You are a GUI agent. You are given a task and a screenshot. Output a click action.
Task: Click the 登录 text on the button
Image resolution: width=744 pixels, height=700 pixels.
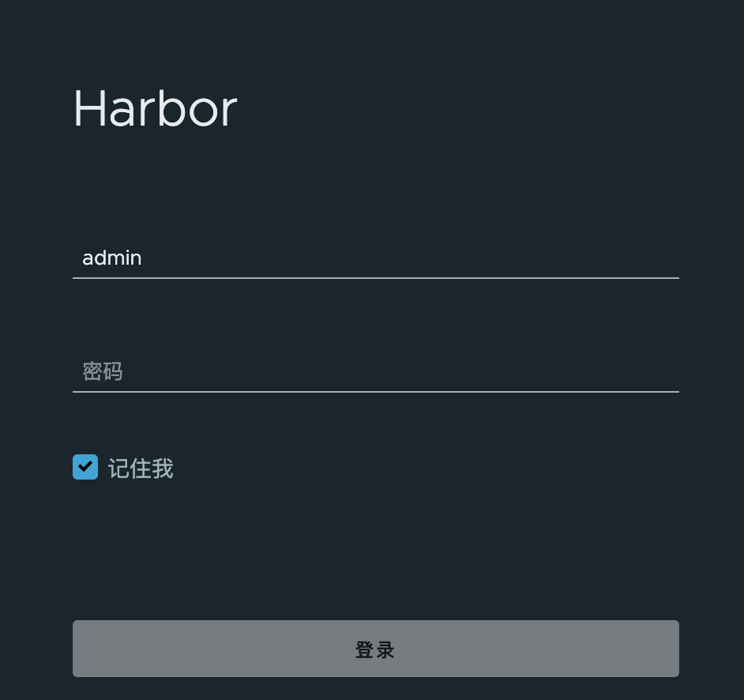pyautogui.click(x=375, y=649)
